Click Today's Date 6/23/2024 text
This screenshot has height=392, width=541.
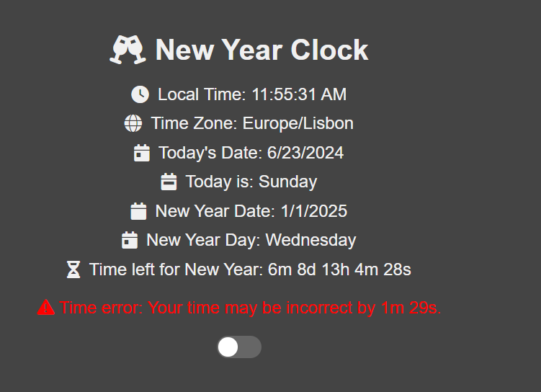point(251,153)
